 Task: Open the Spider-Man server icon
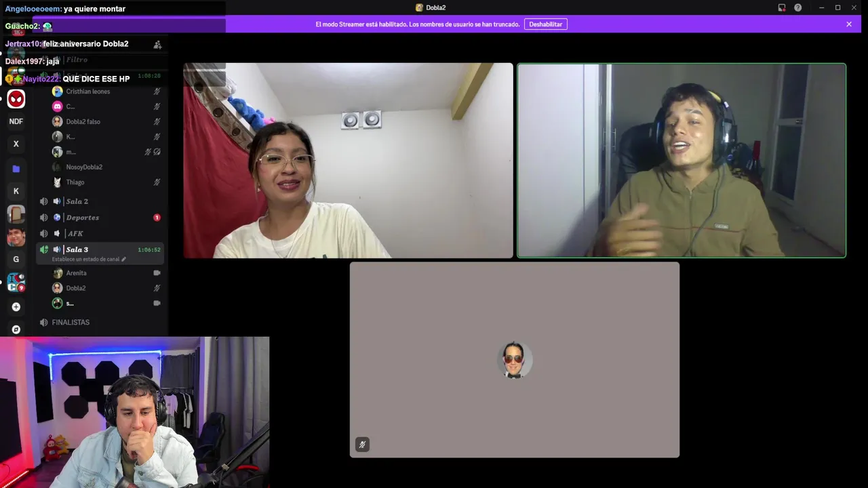(x=16, y=99)
